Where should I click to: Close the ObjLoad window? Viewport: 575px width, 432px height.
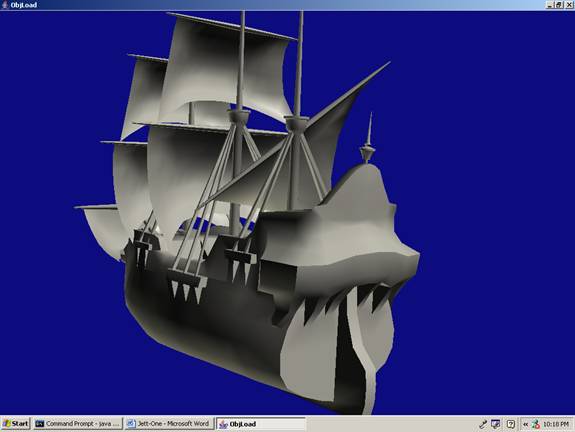tap(569, 5)
